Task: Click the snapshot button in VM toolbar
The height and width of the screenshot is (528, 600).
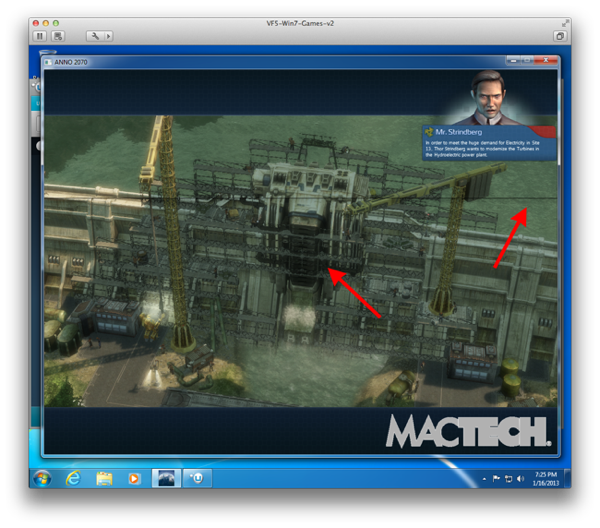Action: pyautogui.click(x=58, y=35)
